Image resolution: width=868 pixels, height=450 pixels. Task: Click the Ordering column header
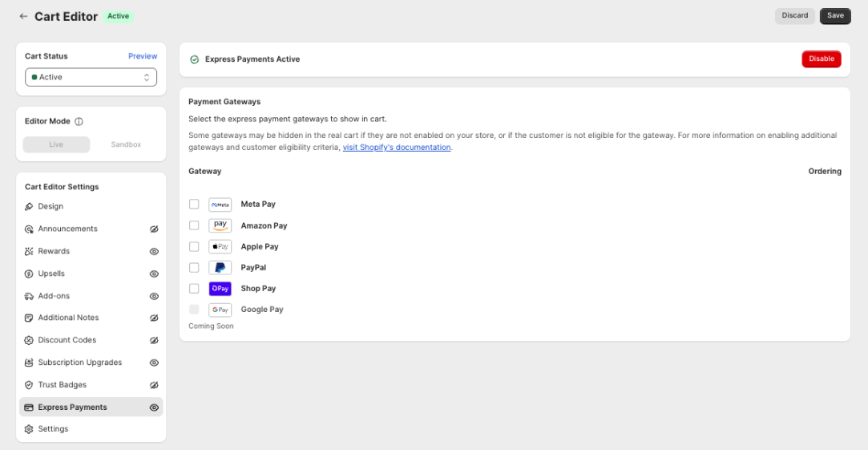tap(825, 171)
